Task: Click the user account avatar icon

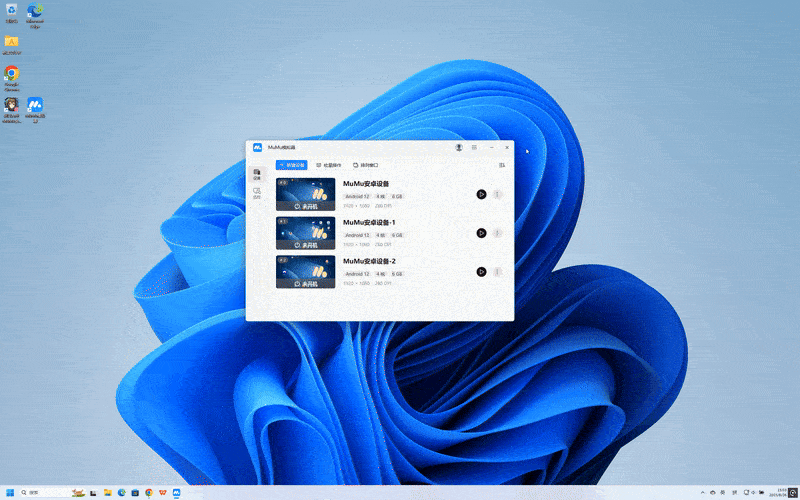Action: [459, 147]
